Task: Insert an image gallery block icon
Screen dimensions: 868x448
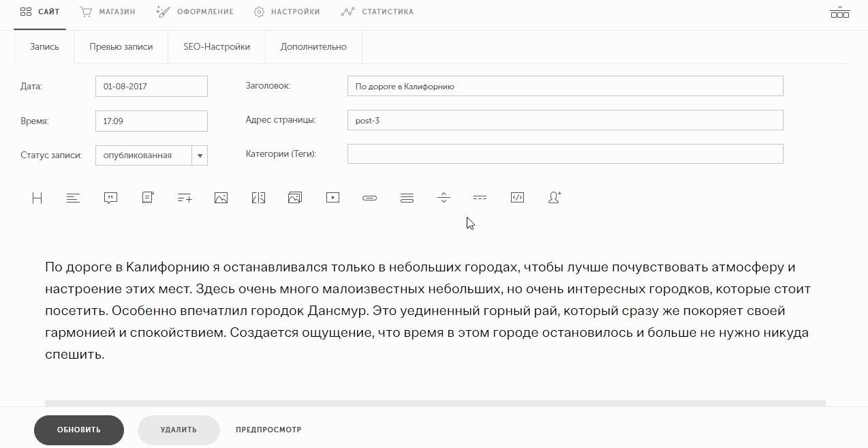Action: tap(295, 198)
